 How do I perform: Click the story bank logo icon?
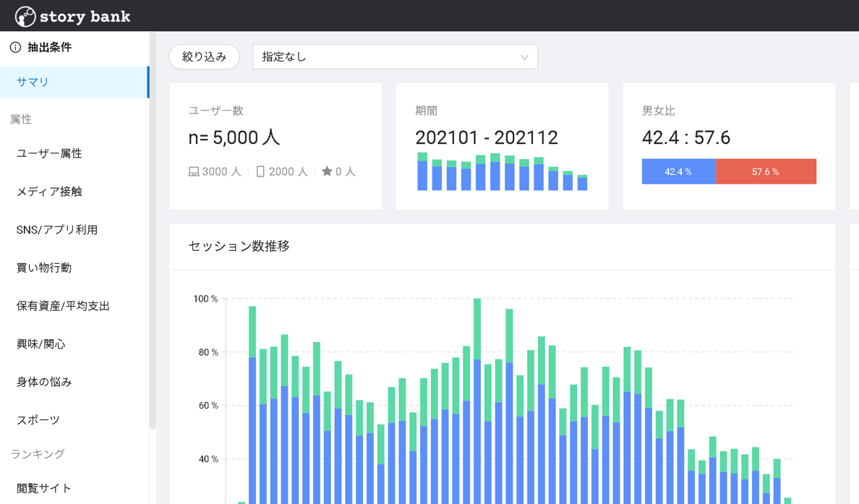click(x=25, y=17)
